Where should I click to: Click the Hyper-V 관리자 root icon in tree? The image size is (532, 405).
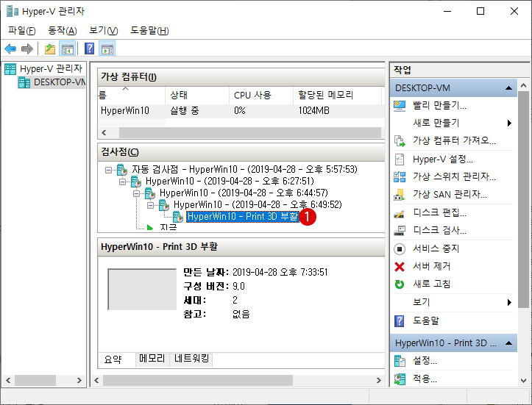(10, 69)
